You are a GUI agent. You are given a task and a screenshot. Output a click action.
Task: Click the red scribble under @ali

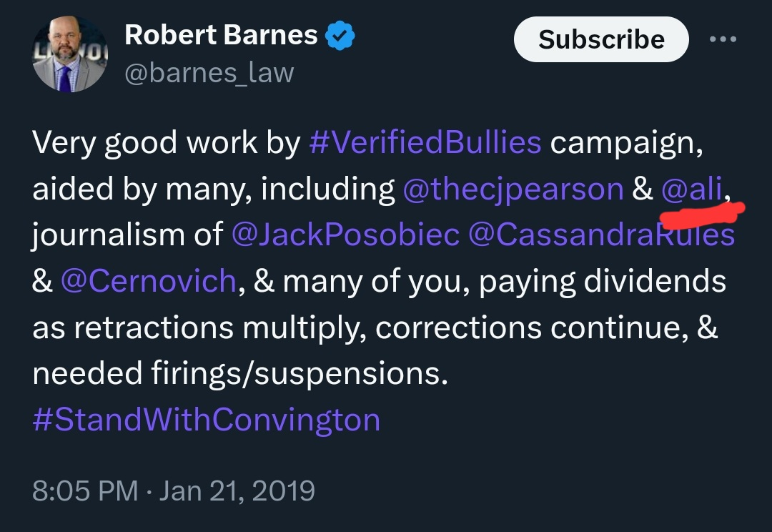point(703,215)
